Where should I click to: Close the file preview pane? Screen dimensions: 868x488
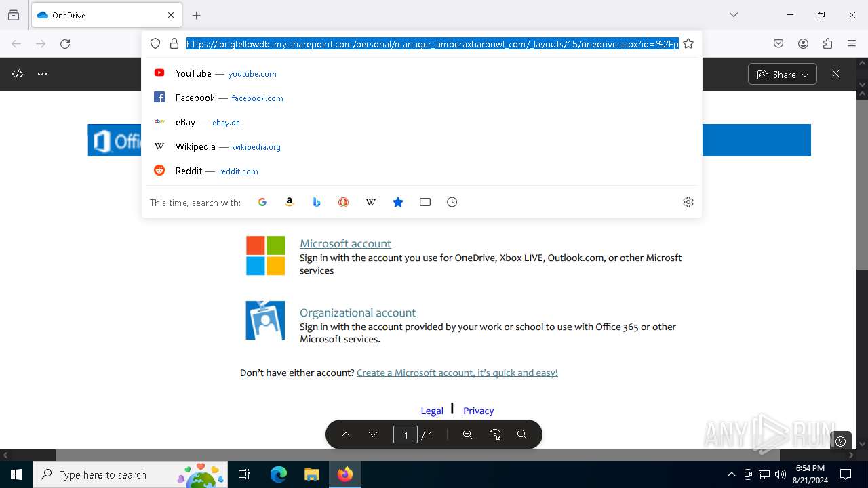(x=835, y=74)
